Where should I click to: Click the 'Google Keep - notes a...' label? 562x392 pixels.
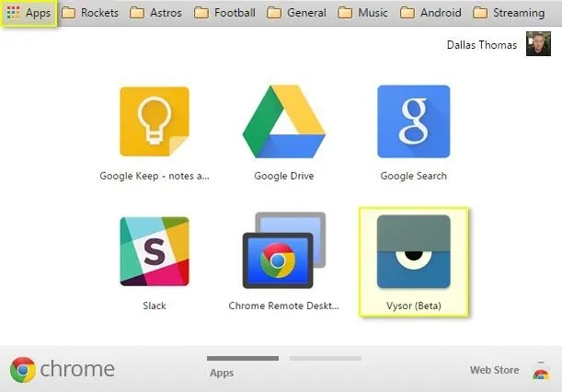click(155, 176)
